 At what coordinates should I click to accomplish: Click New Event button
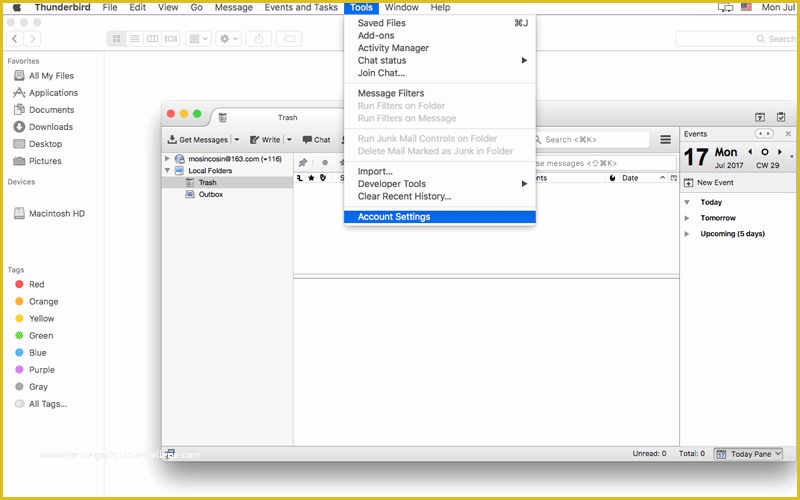708,182
